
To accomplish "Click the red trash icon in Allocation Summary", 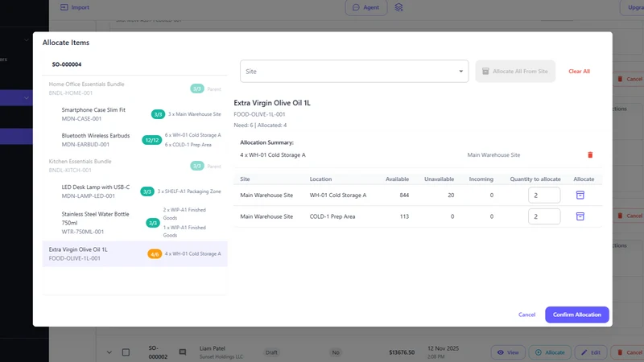I will tap(590, 154).
